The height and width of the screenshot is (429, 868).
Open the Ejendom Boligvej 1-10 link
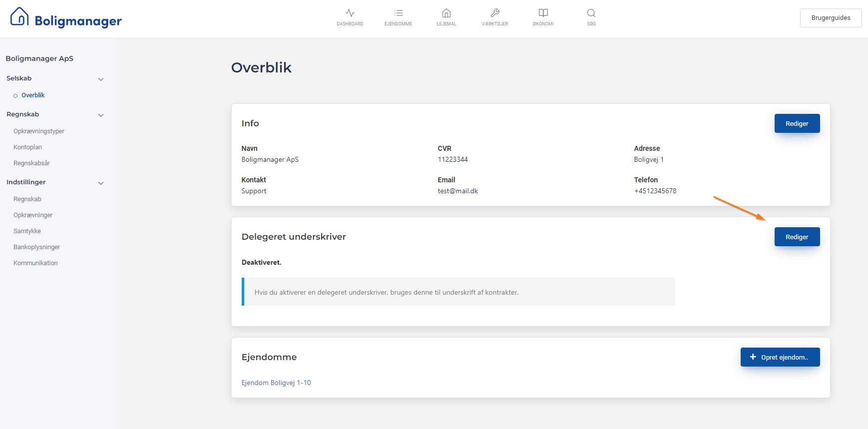pos(276,383)
